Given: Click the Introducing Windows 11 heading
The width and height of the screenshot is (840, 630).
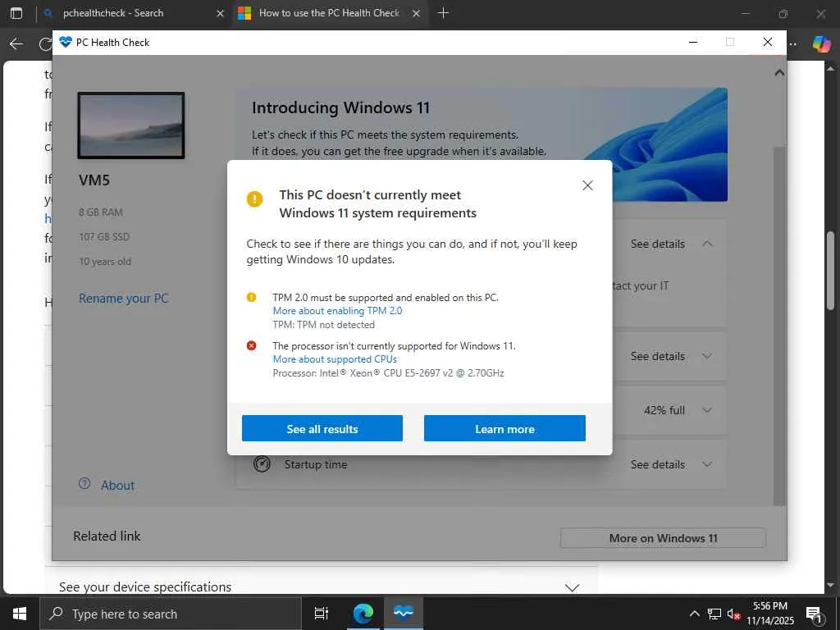Looking at the screenshot, I should click(x=340, y=107).
